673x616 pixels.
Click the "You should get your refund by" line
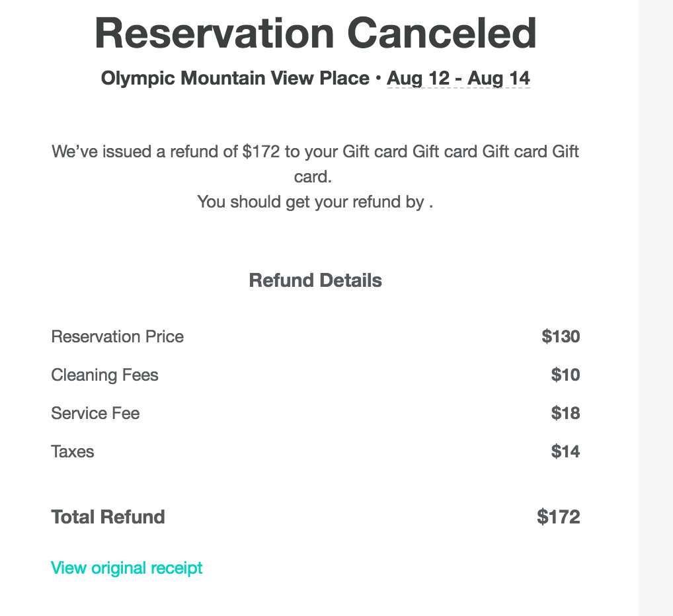point(315,202)
